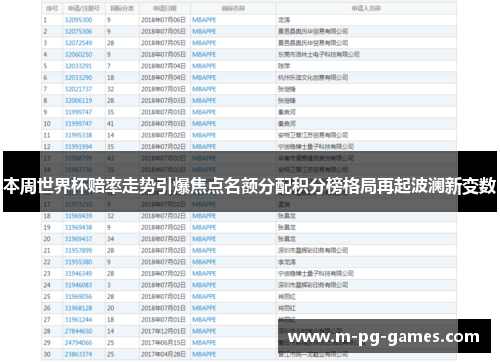The width and height of the screenshot is (500, 362).
Task: Open application number 24794066
Action: click(x=78, y=343)
